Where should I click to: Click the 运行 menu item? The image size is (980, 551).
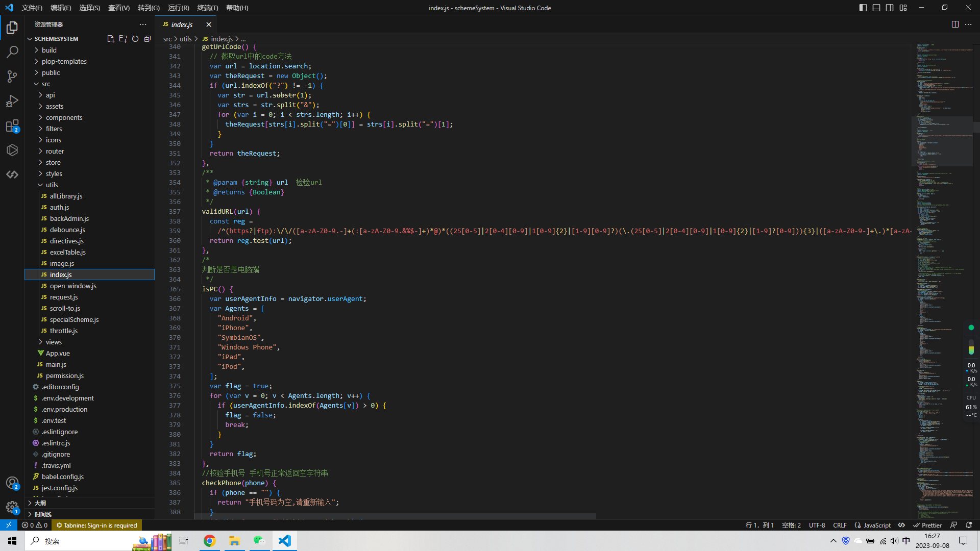click(x=178, y=8)
